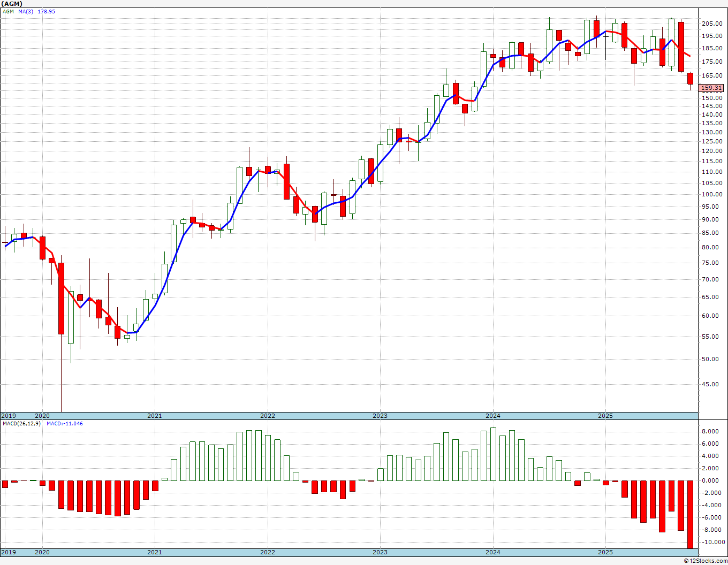Select the green AGM legend label

point(9,11)
